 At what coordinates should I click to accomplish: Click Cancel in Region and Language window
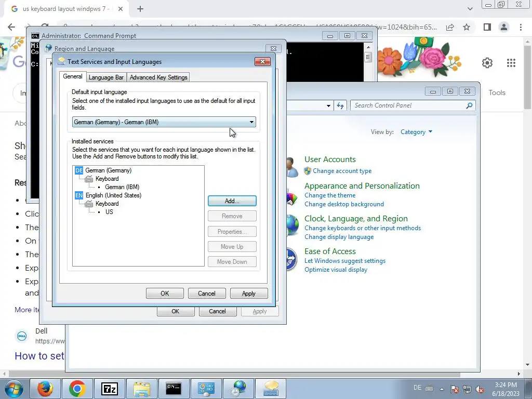tap(217, 311)
